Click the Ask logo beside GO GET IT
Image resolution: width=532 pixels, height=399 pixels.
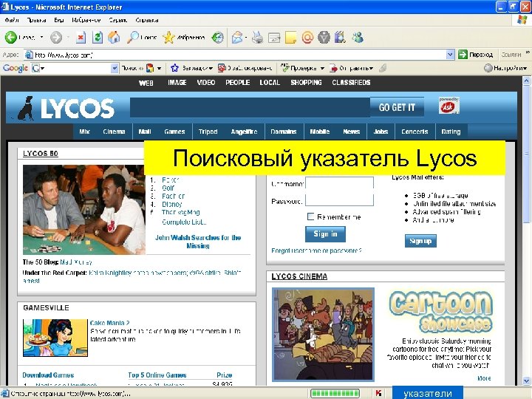tap(449, 106)
